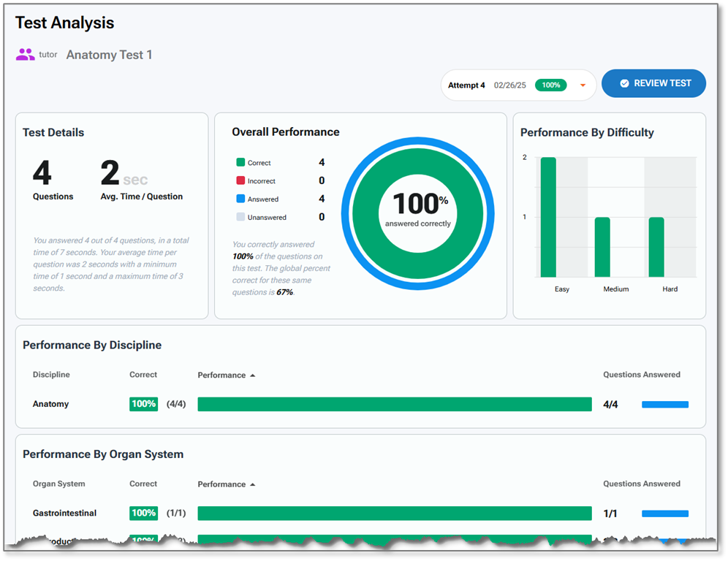728x561 pixels.
Task: Select the Medium difficulty bar
Action: [602, 247]
